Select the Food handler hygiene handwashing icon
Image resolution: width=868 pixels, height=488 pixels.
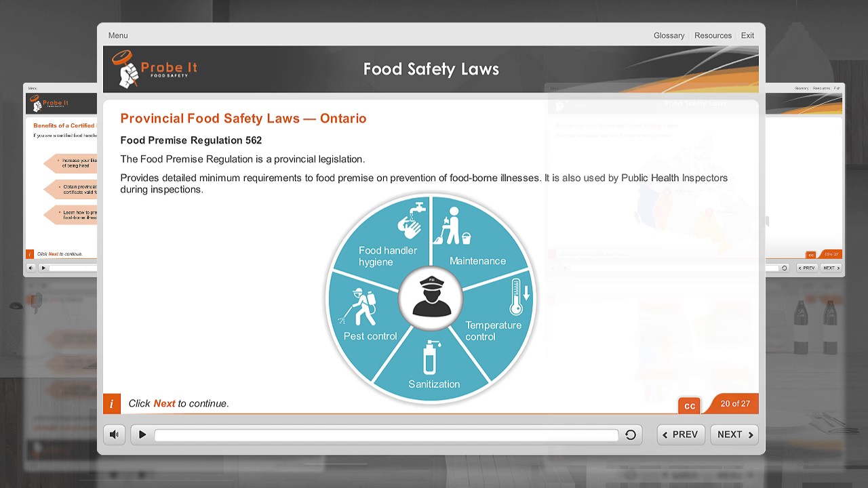click(410, 221)
